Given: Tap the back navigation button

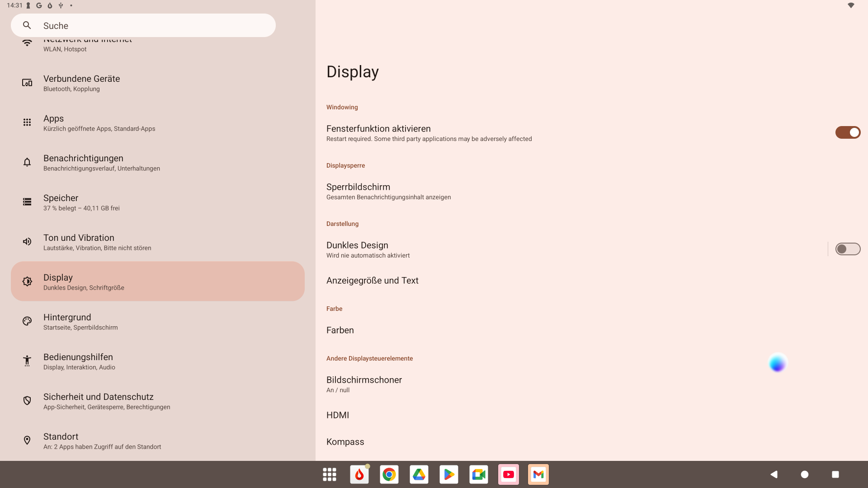Looking at the screenshot, I should 774,474.
